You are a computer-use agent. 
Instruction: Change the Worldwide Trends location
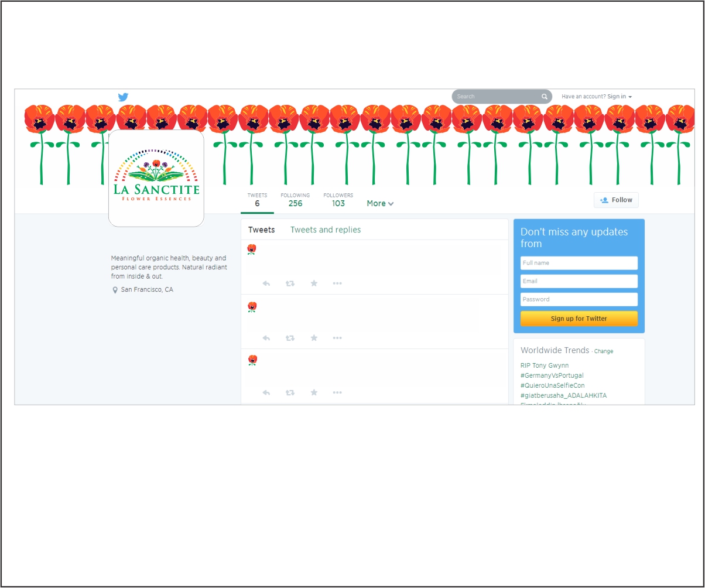pyautogui.click(x=604, y=351)
